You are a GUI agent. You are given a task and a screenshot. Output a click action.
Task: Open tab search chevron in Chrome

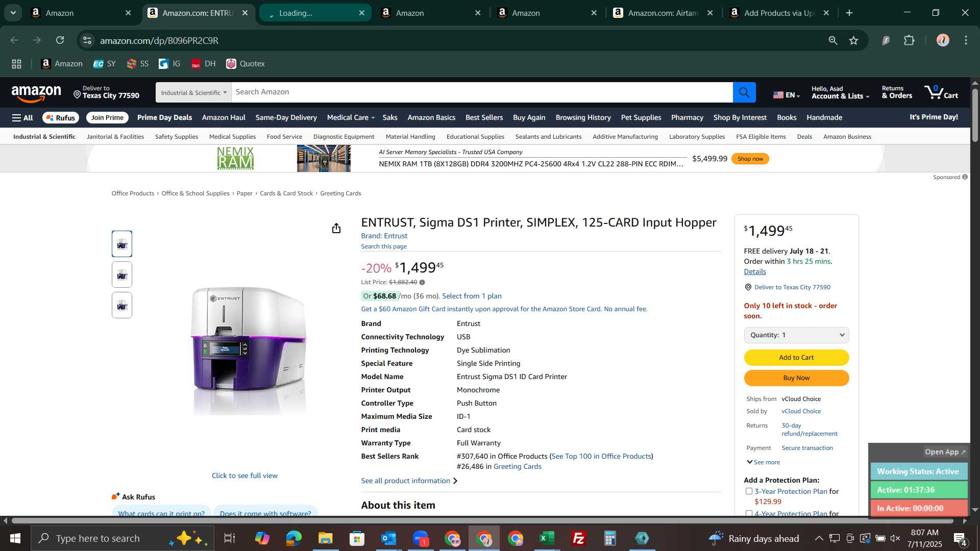tap(13, 13)
